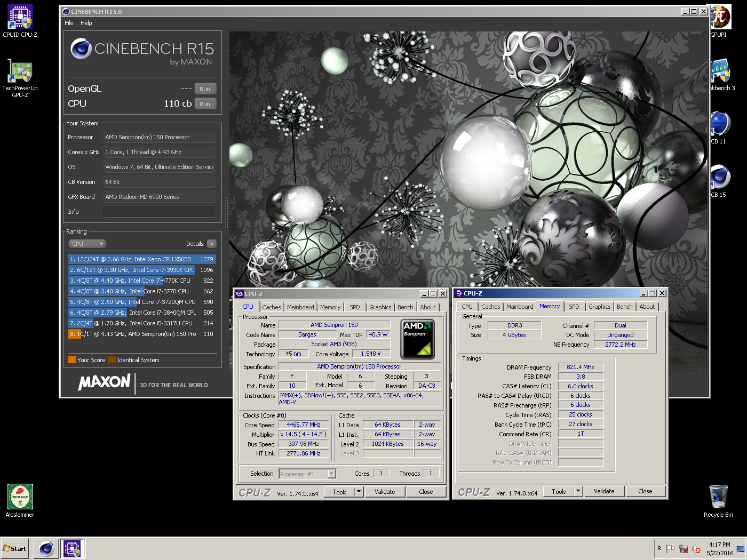Click Close button in left CPU-Z window
Screen dimensions: 747x560
click(426, 492)
